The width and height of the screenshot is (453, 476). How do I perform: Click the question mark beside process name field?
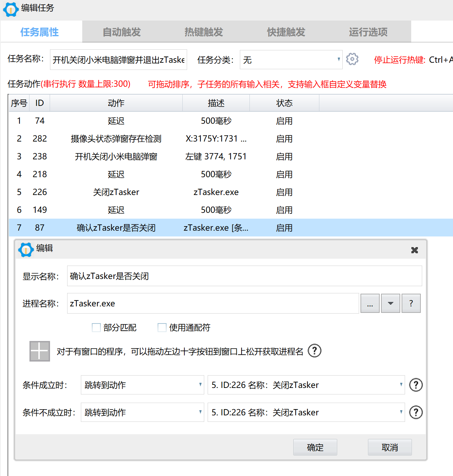(x=411, y=303)
